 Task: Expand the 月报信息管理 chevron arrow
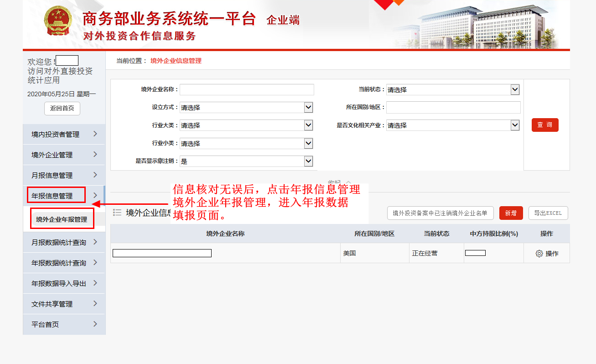95,175
